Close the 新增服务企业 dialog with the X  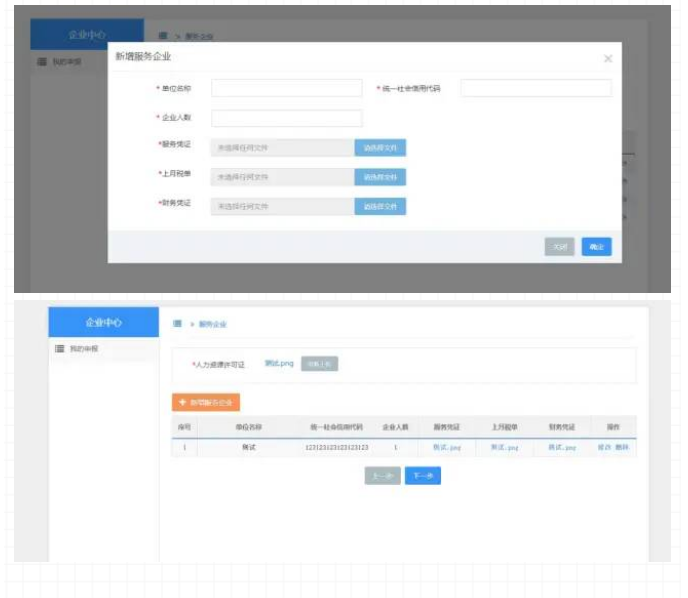point(607,59)
